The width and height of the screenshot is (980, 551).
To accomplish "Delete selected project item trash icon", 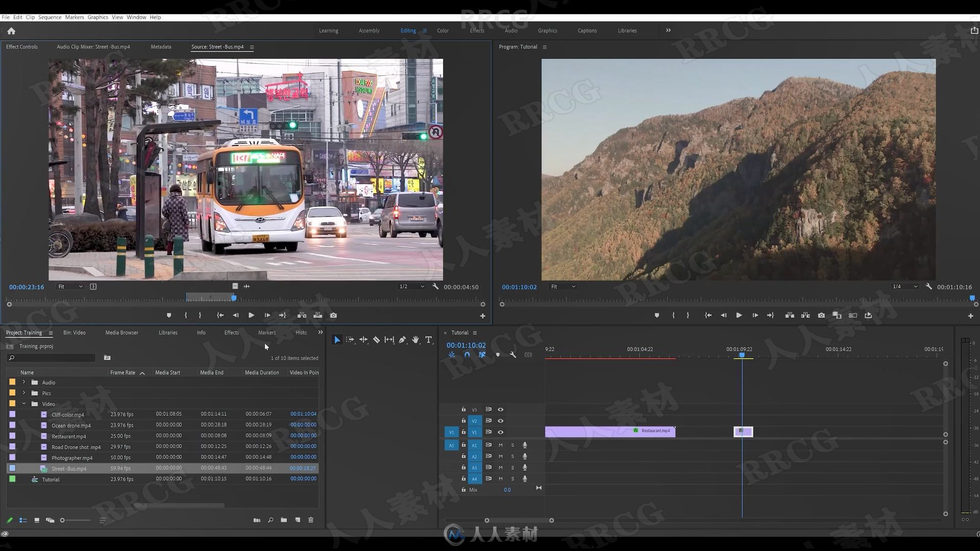I will 311,520.
